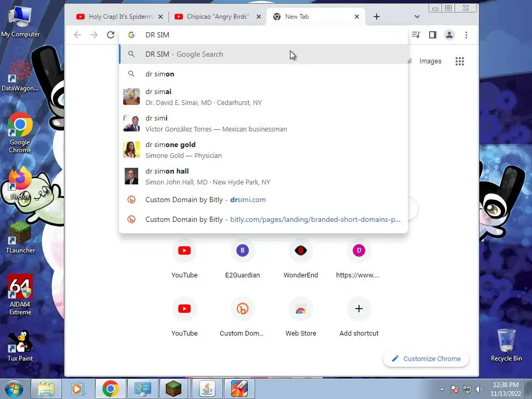
Task: Open AIDA64 Extreme desktop shortcut
Action: click(x=20, y=295)
